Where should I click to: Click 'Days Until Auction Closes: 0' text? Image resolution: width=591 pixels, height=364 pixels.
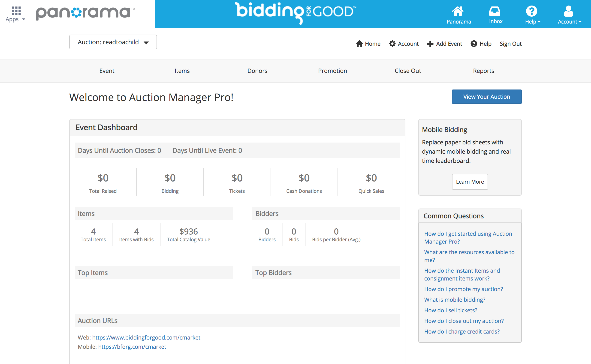[119, 150]
